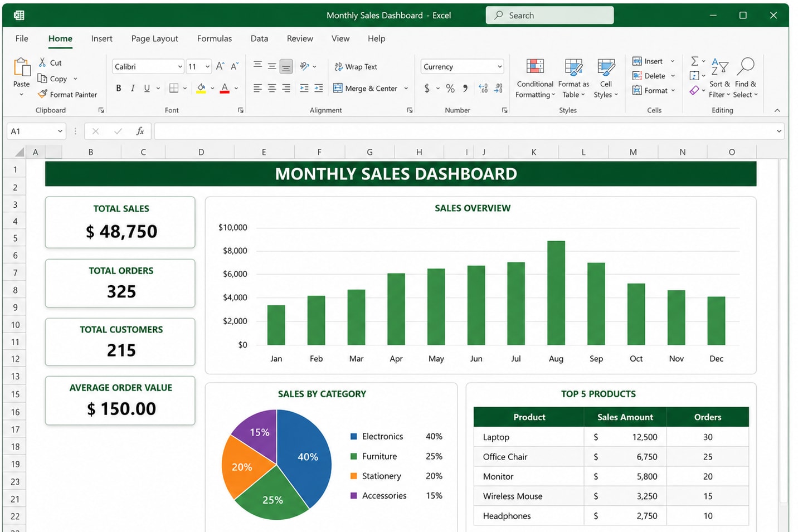798x532 pixels.
Task: Click Merge & Center button
Action: pyautogui.click(x=365, y=88)
